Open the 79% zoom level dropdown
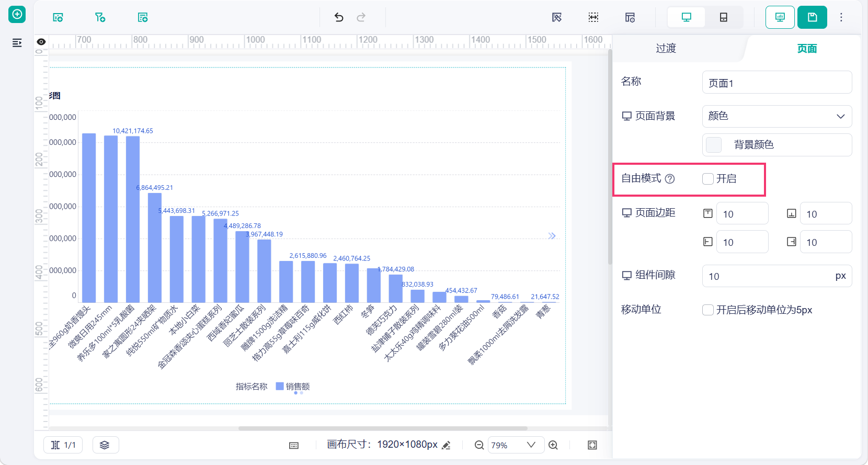 click(516, 445)
